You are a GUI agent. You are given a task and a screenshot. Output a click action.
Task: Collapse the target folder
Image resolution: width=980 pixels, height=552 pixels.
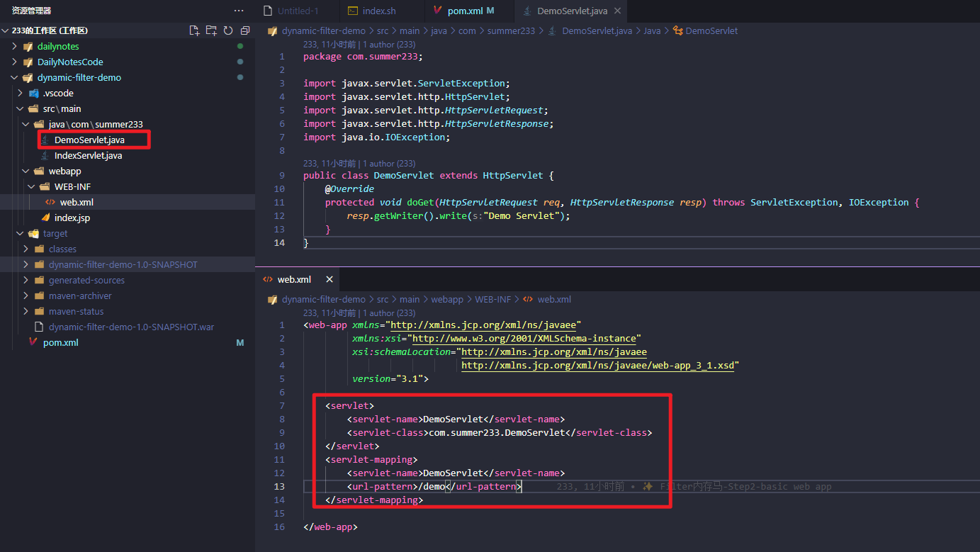(20, 233)
